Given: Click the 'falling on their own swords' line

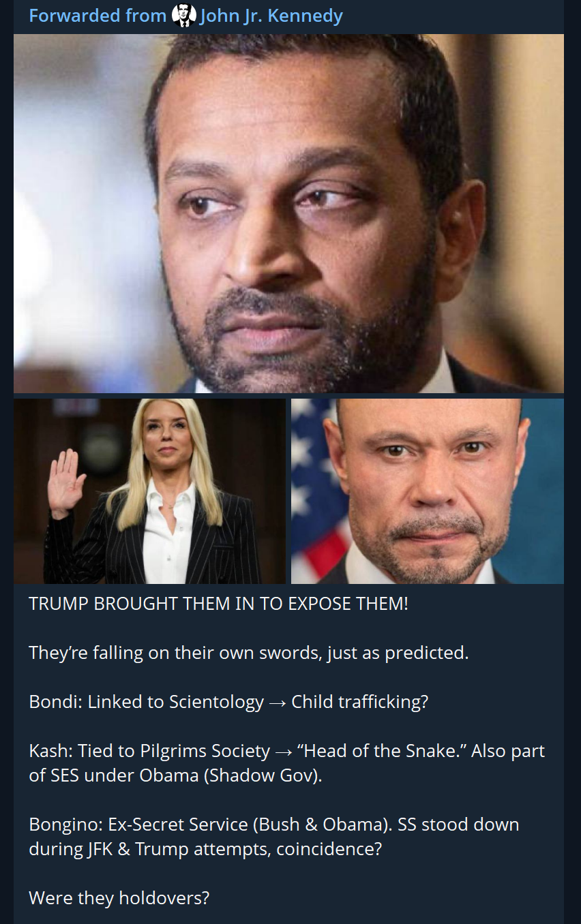Looking at the screenshot, I should click(x=249, y=653).
